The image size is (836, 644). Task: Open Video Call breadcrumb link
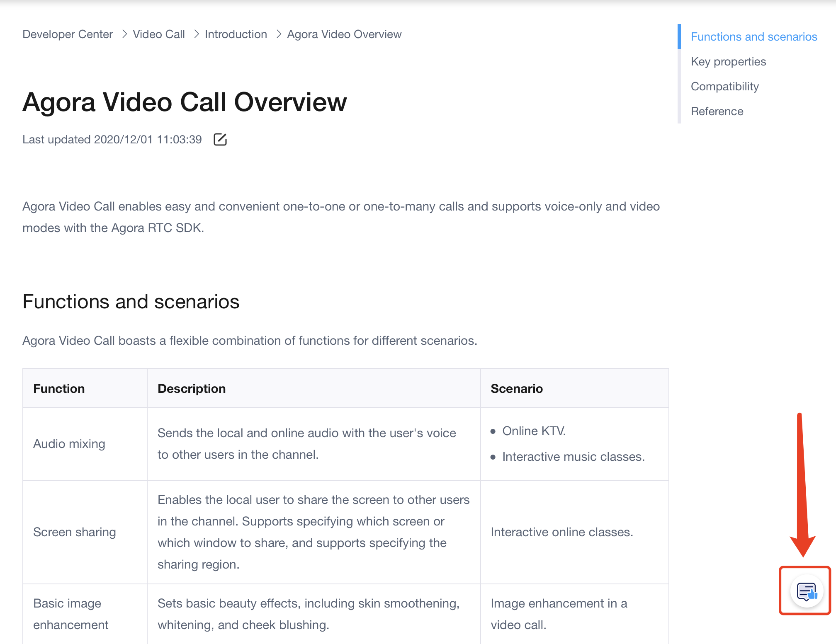click(x=159, y=34)
